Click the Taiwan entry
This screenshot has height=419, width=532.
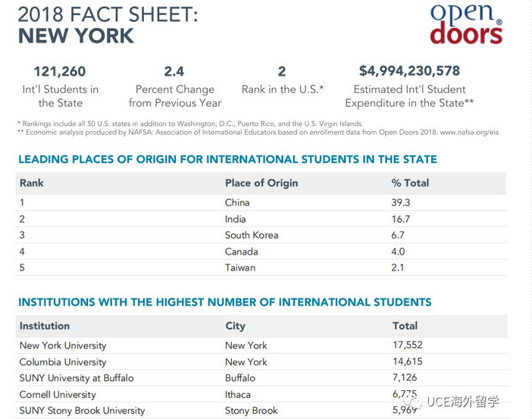(240, 267)
